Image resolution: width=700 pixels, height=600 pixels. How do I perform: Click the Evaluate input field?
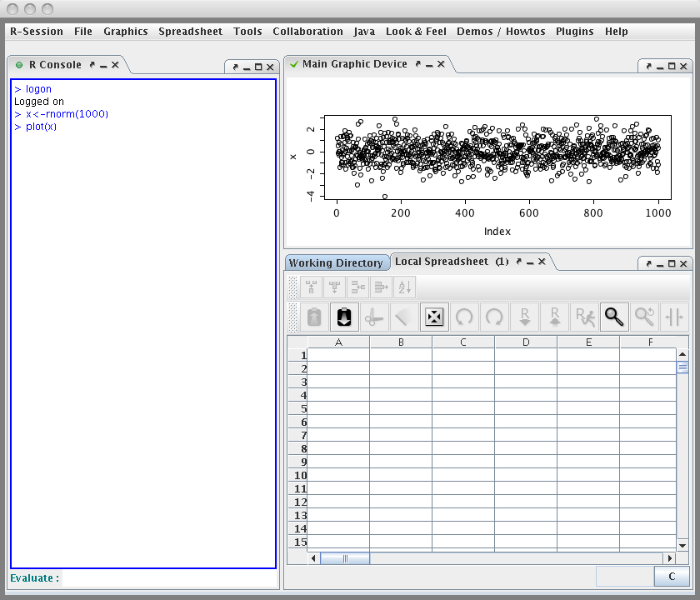click(x=169, y=578)
